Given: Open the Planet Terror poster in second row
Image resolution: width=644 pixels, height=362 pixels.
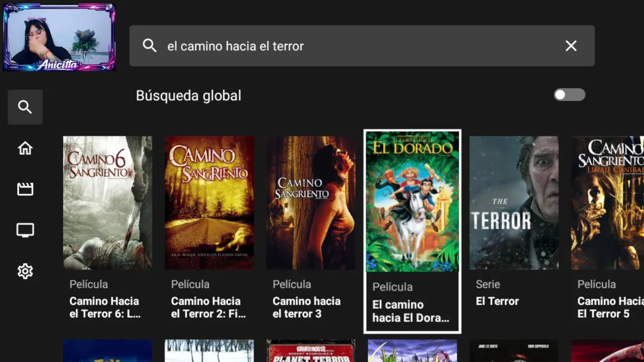Looking at the screenshot, I should tap(311, 351).
